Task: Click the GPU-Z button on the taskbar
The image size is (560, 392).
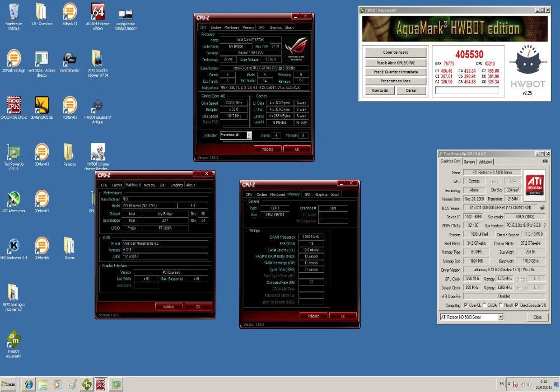Action: (116, 385)
